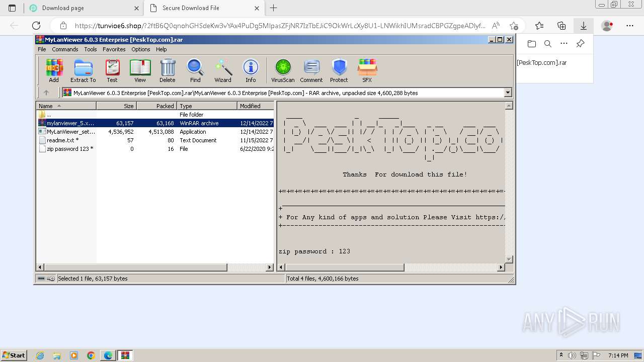The height and width of the screenshot is (362, 644).
Task: Open the Windows Start button
Action: point(14,355)
